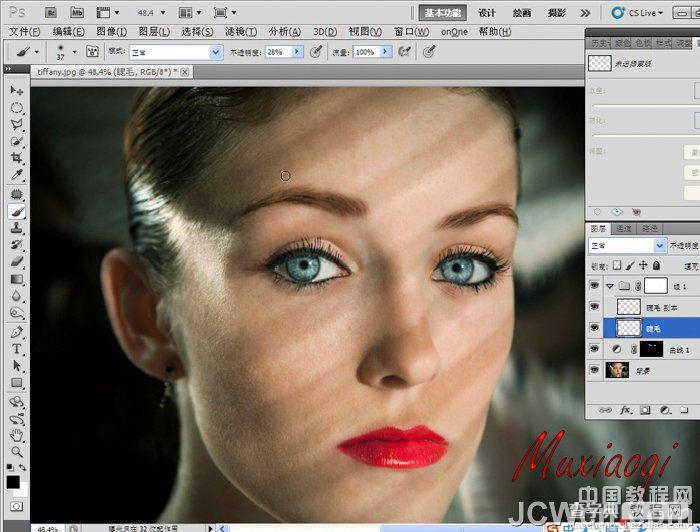Open the opacity 28% slider arrow

coord(297,52)
